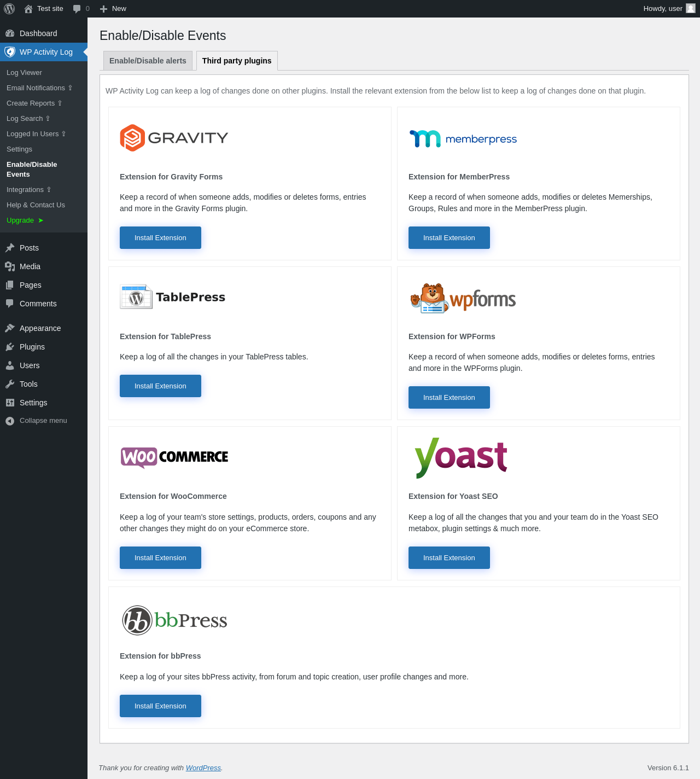Viewport: 700px width, 779px height.
Task: Go to Create Reports
Action: click(34, 103)
